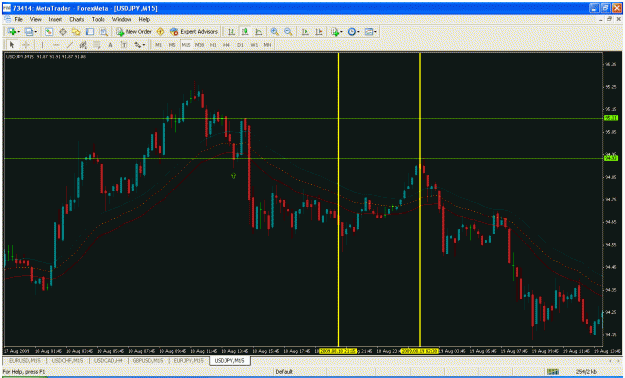
Task: Click the Default profile in status bar
Action: click(x=284, y=372)
